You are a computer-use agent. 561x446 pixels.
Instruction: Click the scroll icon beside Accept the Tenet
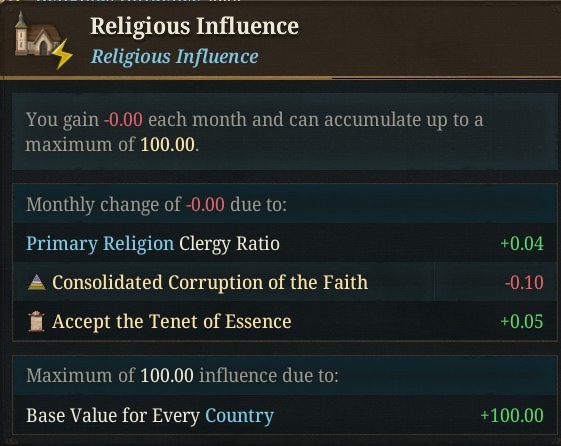tap(36, 322)
